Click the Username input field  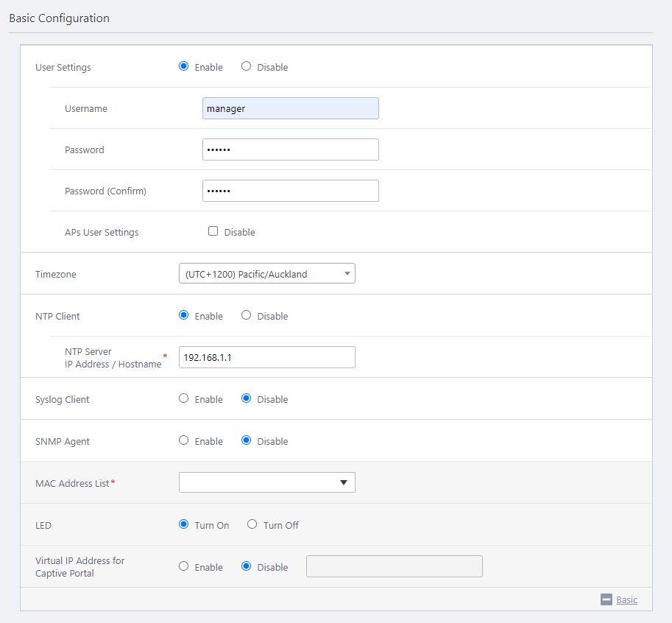pyautogui.click(x=290, y=108)
